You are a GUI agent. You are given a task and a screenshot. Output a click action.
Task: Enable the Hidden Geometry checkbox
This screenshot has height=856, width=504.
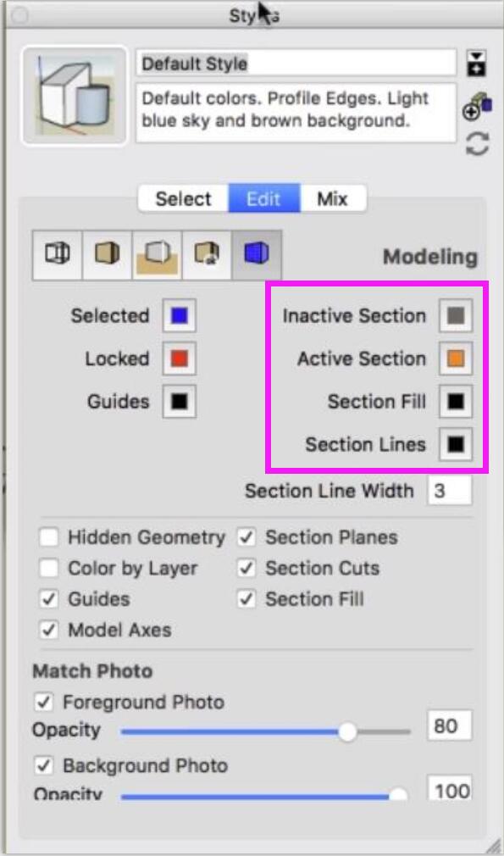pyautogui.click(x=49, y=537)
